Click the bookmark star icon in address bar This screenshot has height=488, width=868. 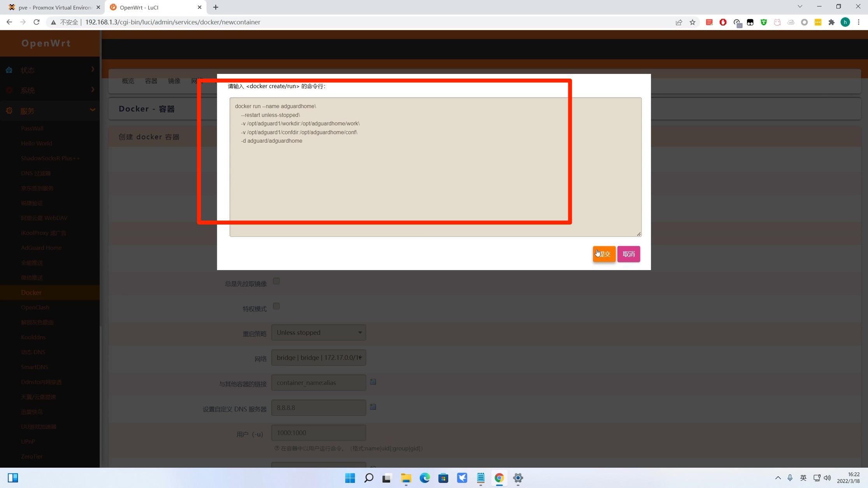point(692,22)
